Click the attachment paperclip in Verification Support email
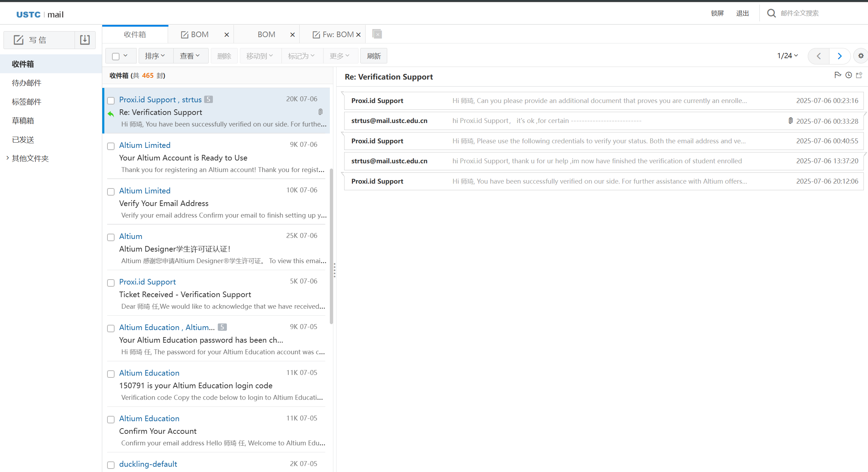The width and height of the screenshot is (868, 472). (x=320, y=112)
